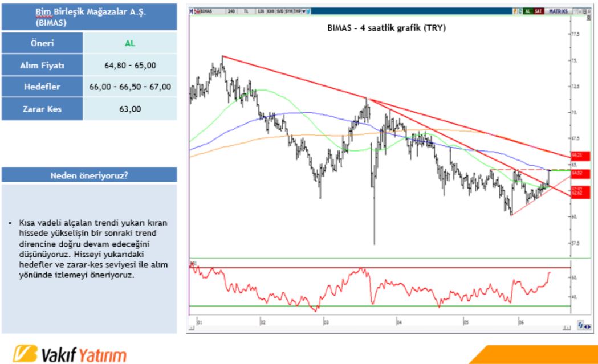The height and width of the screenshot is (364, 598).
Task: Click the 'Zarar Kes' row label
Action: tap(42, 109)
